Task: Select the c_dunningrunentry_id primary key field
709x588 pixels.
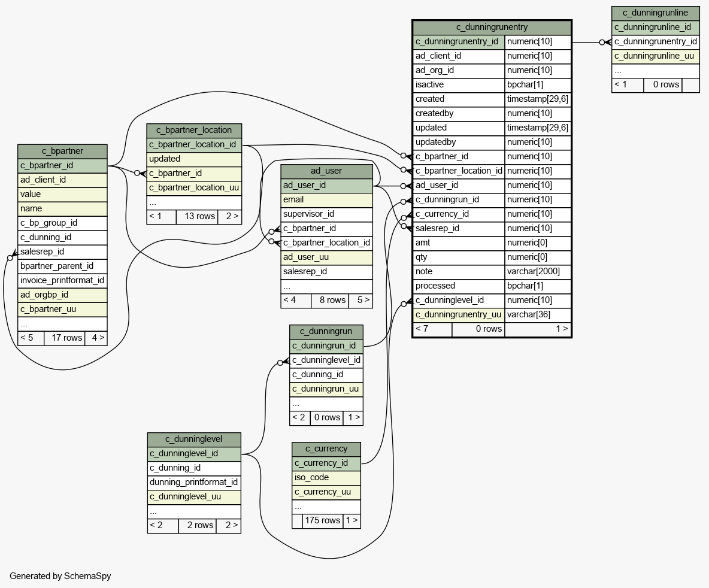Action: click(x=458, y=41)
